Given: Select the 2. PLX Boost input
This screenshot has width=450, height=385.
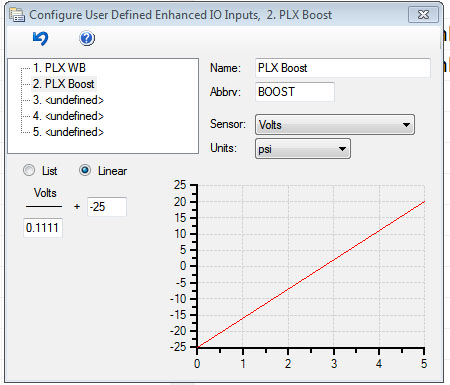Looking at the screenshot, I should [x=63, y=84].
